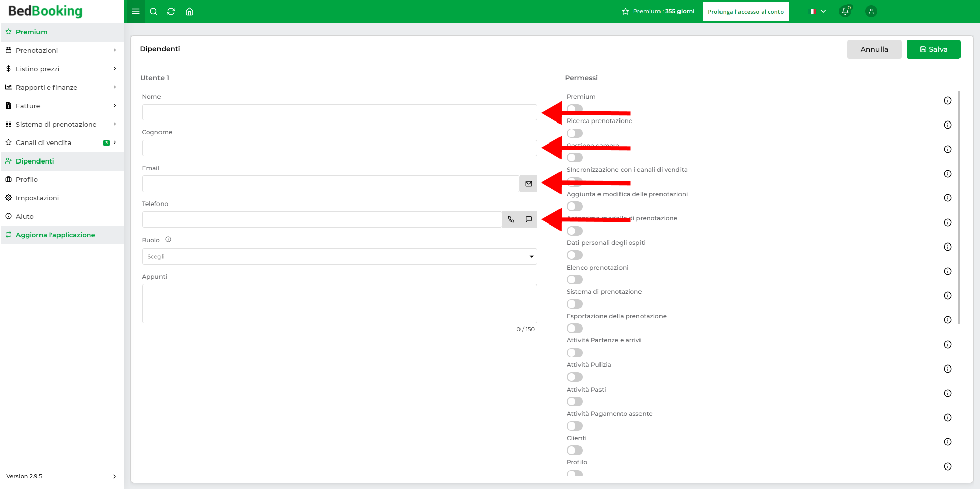Turn on Sistema di prenotazione permission toggle
This screenshot has width=980, height=489.
pyautogui.click(x=574, y=304)
